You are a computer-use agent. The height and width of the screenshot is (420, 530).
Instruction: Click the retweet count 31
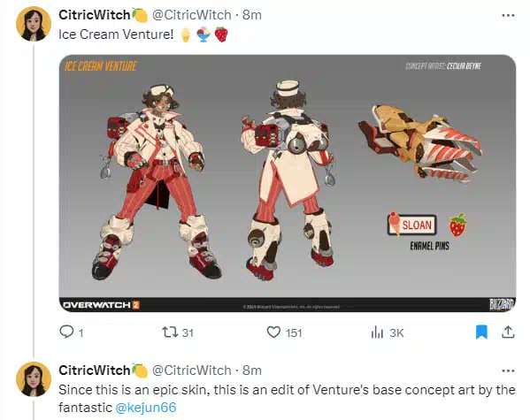click(x=188, y=332)
